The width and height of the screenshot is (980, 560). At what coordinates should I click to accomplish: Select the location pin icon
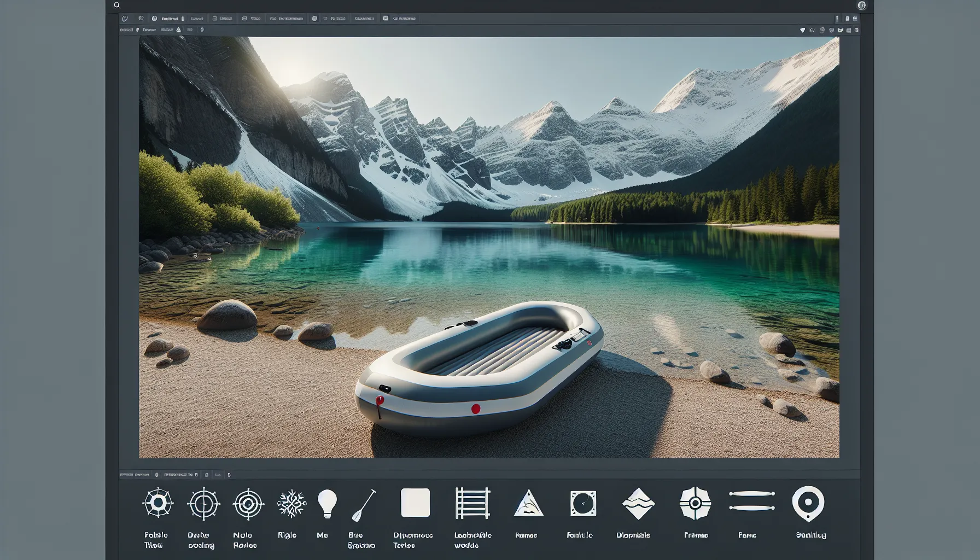coord(808,503)
